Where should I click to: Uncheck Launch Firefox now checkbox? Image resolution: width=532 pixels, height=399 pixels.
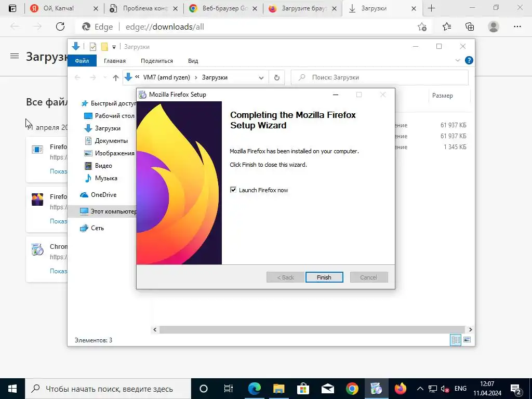233,190
